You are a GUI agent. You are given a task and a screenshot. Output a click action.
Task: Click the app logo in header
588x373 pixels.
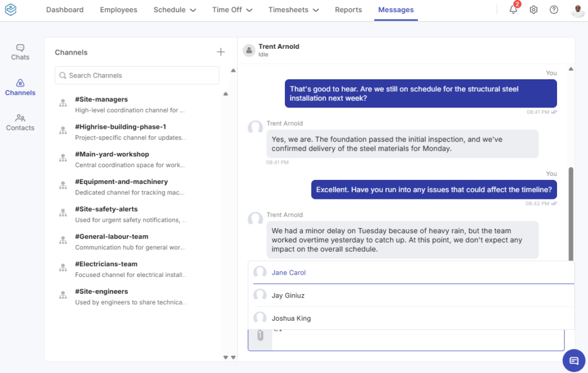(x=11, y=10)
